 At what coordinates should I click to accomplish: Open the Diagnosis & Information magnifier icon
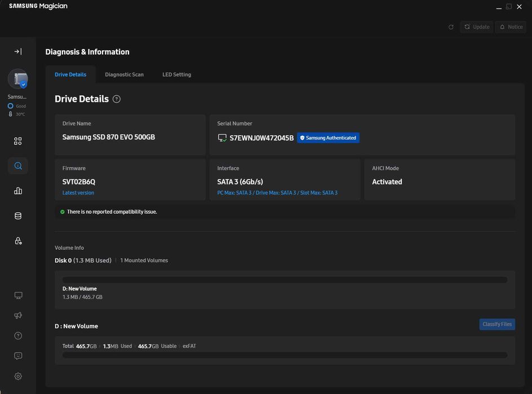pos(18,165)
